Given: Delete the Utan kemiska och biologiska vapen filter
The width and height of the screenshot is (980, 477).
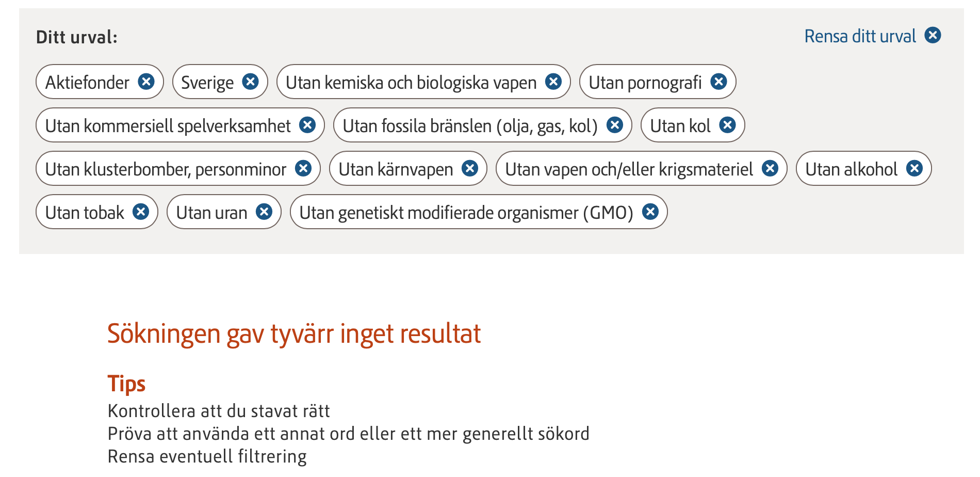Looking at the screenshot, I should pyautogui.click(x=553, y=82).
